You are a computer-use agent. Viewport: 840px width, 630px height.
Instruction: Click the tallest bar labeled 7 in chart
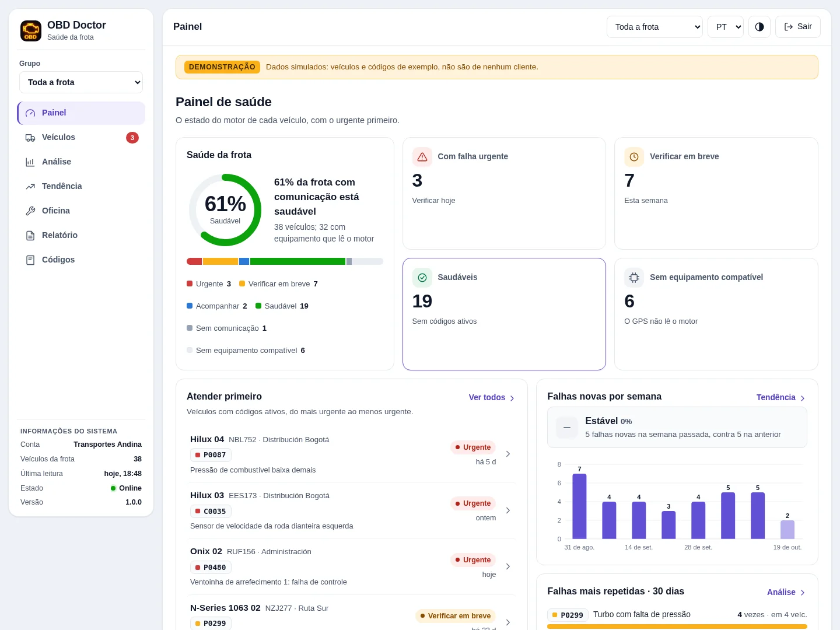tap(579, 506)
